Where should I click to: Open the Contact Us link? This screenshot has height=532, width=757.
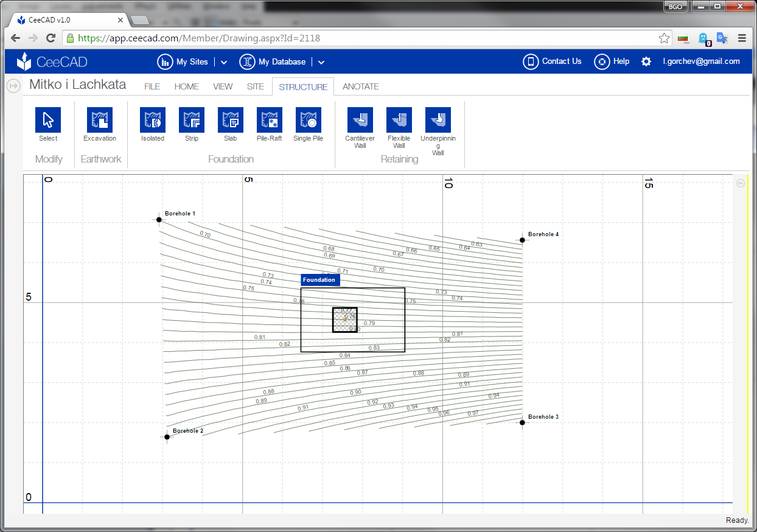562,61
